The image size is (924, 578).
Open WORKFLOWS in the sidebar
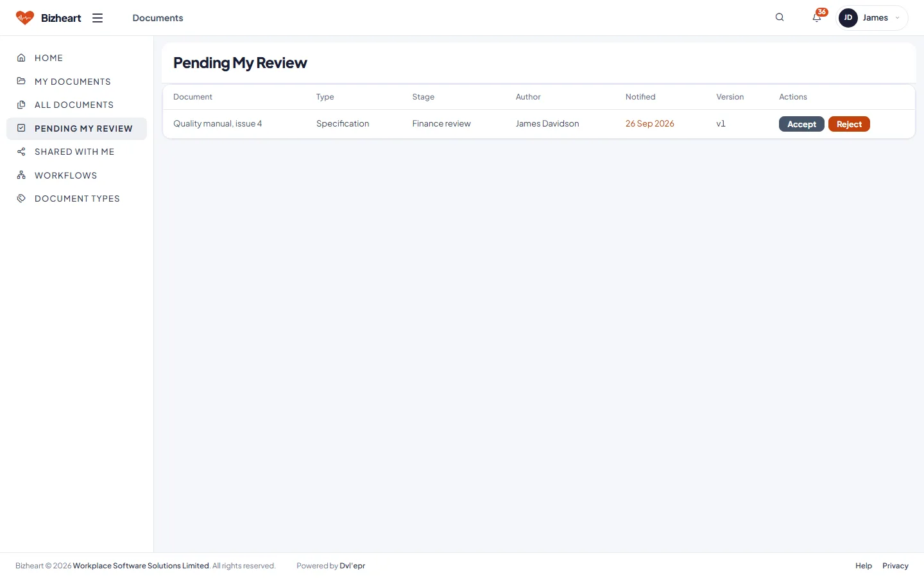click(76, 175)
